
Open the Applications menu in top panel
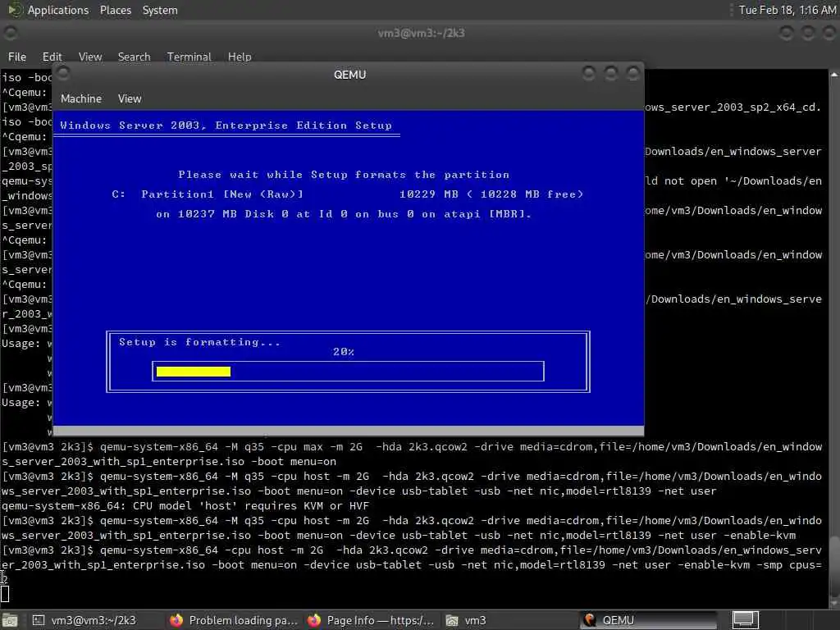[58, 10]
